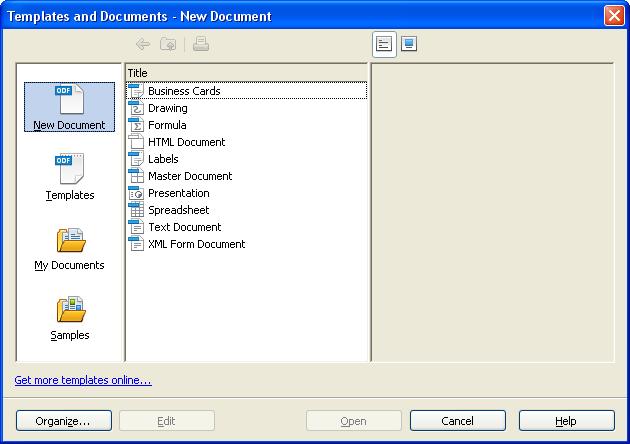Click the Labels document icon
The image size is (630, 444).
coord(136,159)
